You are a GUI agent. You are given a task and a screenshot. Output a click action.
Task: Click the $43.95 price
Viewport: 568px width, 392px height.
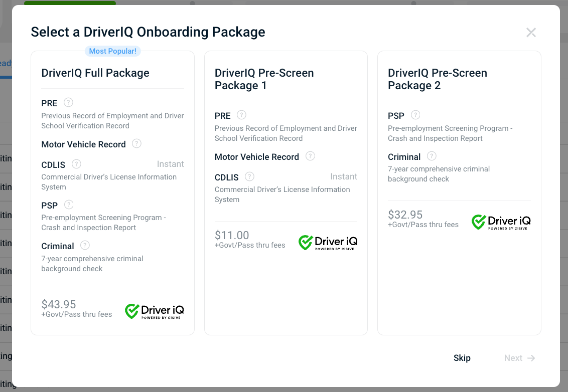pos(59,304)
